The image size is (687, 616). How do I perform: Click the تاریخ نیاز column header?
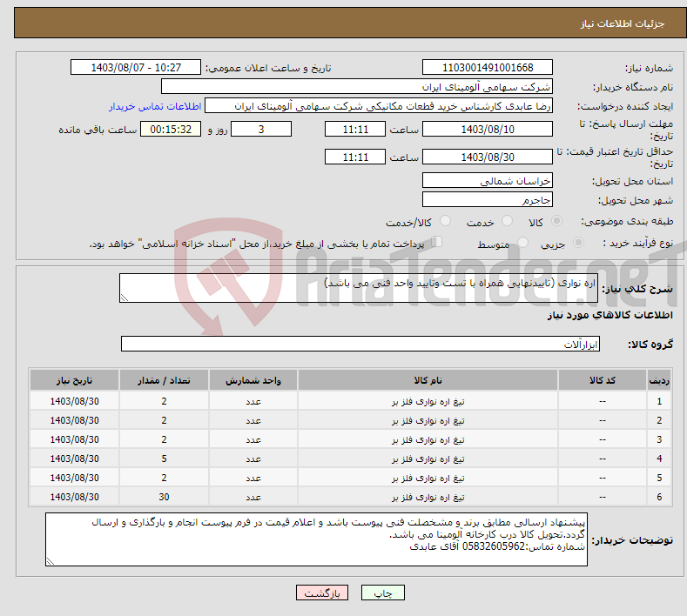[x=75, y=380]
